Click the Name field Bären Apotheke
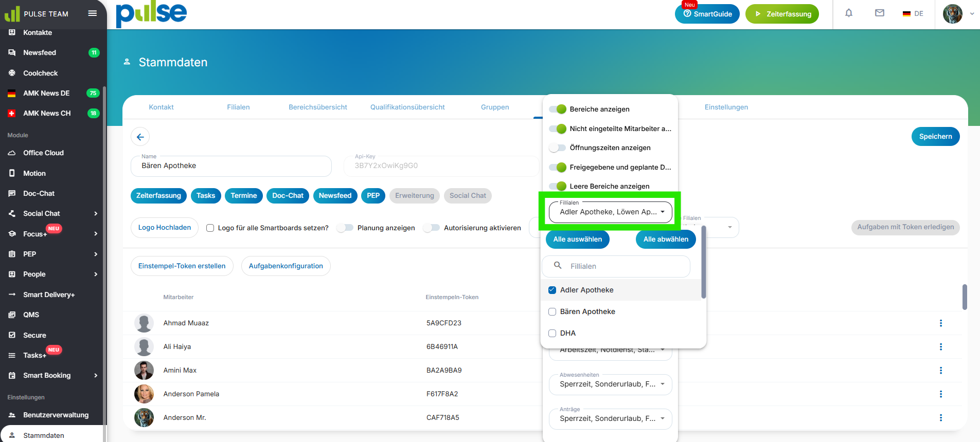Image resolution: width=980 pixels, height=442 pixels. [231, 166]
